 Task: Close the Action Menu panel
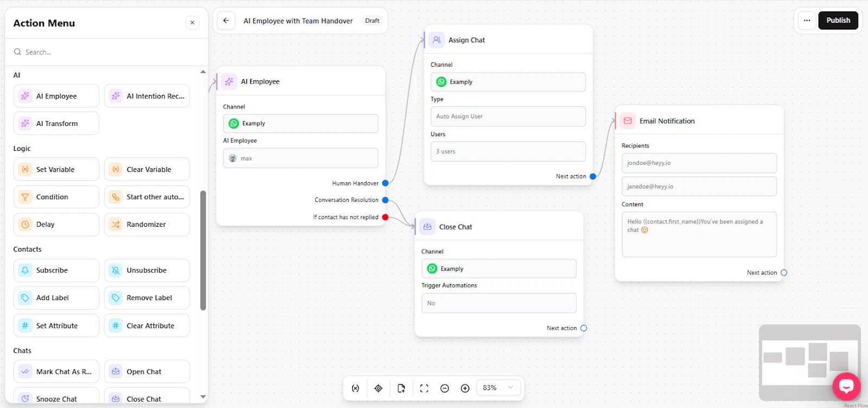(192, 23)
